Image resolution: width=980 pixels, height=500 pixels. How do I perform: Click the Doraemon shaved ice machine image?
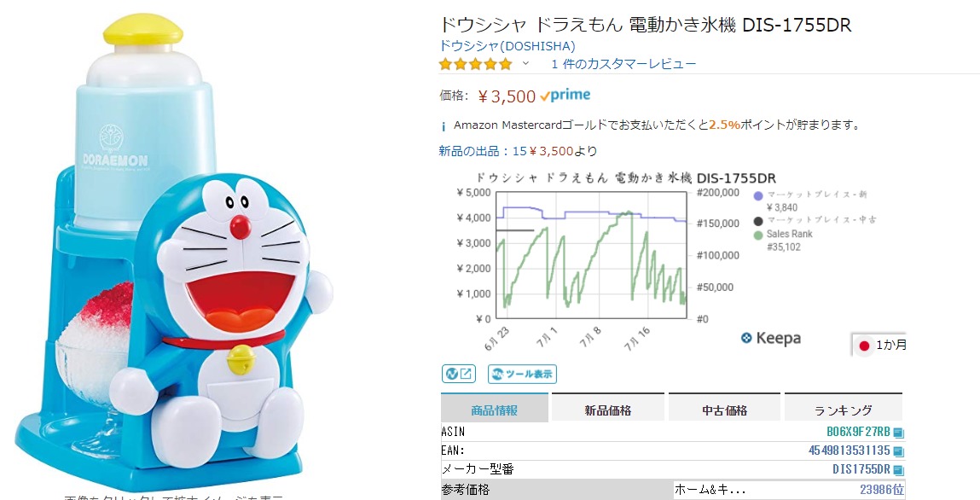tap(174, 253)
